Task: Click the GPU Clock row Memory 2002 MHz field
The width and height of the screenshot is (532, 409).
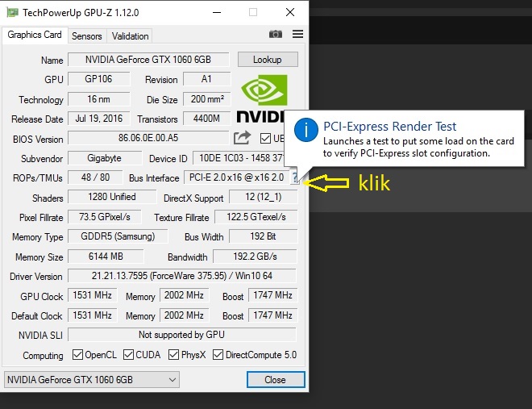Action: [185, 295]
